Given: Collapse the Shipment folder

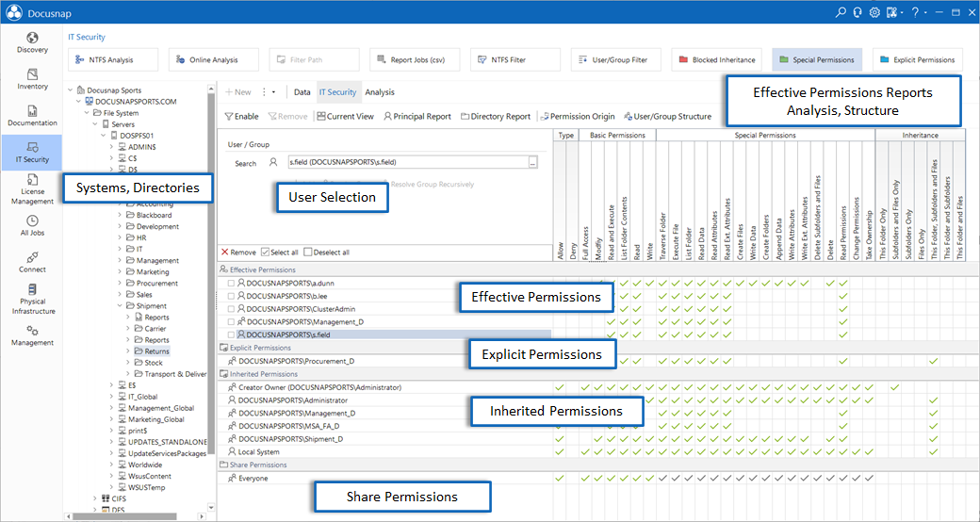Looking at the screenshot, I should (120, 305).
